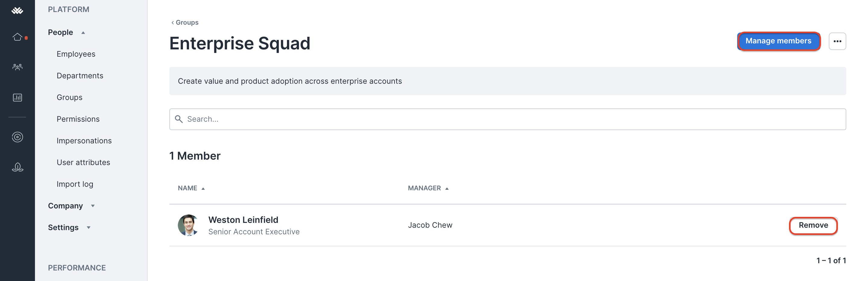
Task: Expand the Settings section
Action: (x=69, y=227)
